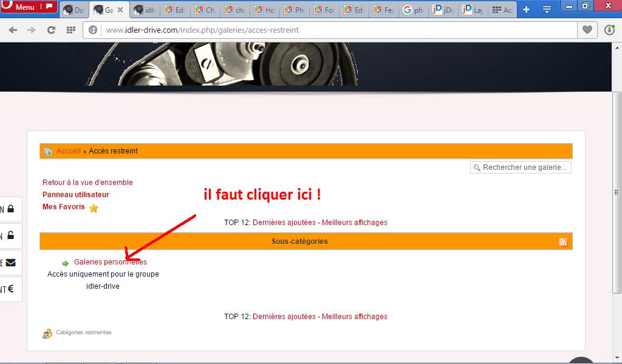The image size is (622, 364).
Task: Click the Rechercher une galerie search field
Action: (x=525, y=167)
